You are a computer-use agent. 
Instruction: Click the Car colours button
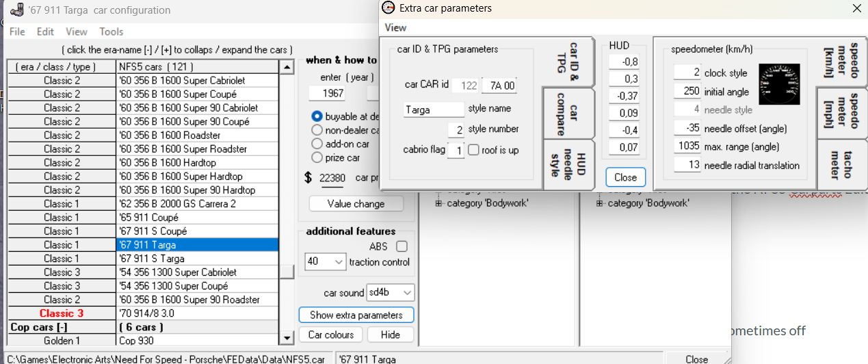(x=330, y=335)
